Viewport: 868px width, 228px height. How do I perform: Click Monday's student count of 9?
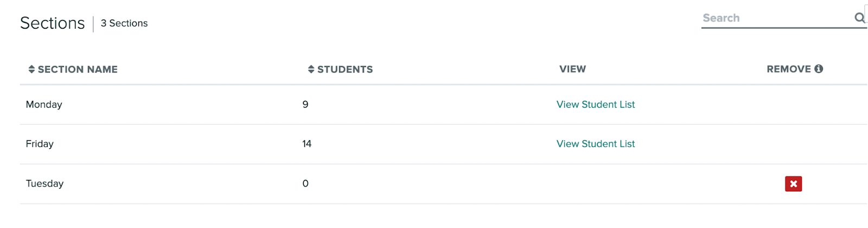pyautogui.click(x=305, y=105)
